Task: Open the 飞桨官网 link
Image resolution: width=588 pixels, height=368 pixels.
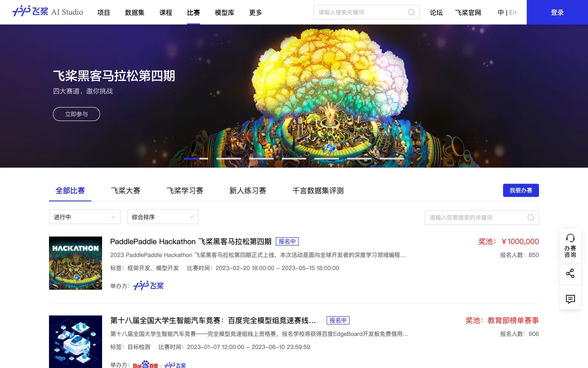Action: click(468, 13)
